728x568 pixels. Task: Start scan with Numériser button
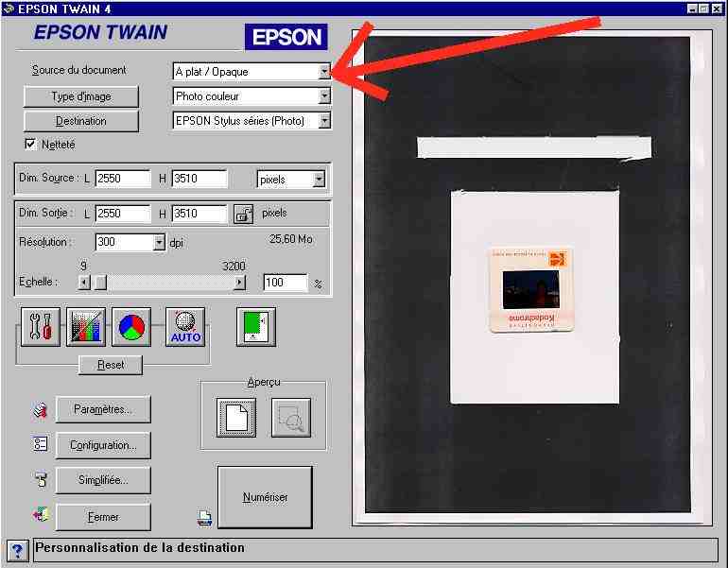[x=265, y=497]
